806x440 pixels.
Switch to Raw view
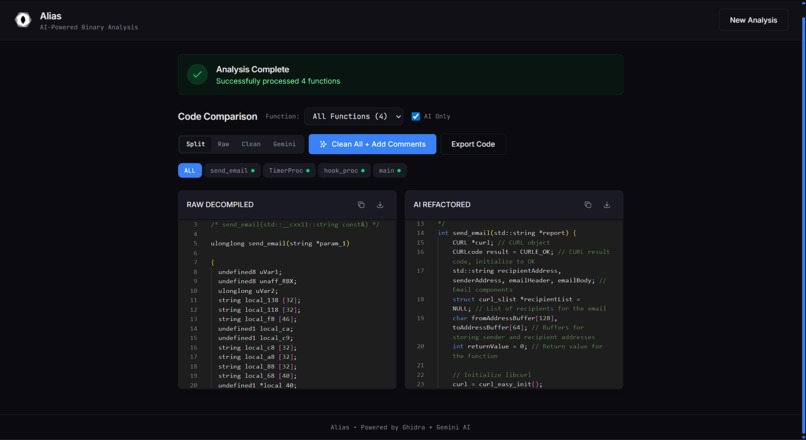coord(223,144)
